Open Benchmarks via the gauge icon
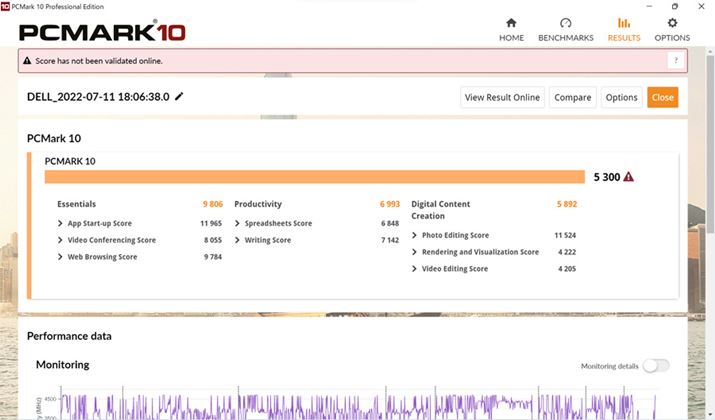 click(x=566, y=23)
